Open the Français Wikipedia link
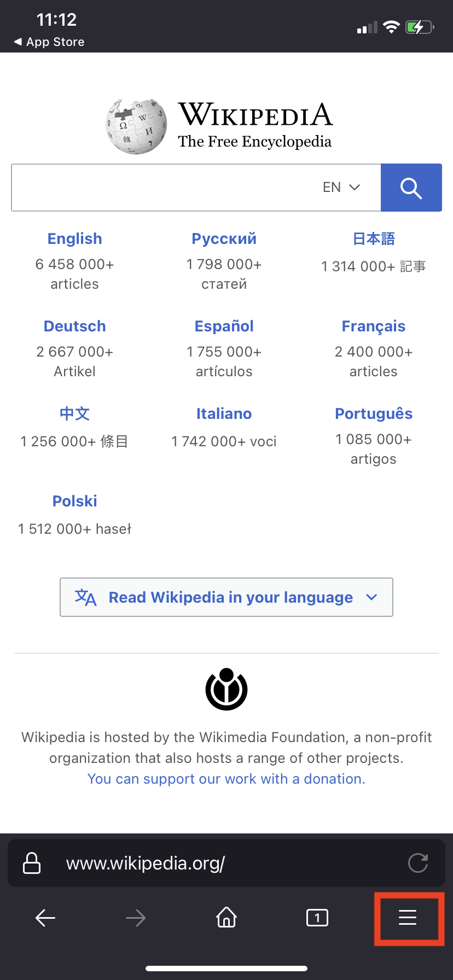This screenshot has height=980, width=453. (374, 326)
